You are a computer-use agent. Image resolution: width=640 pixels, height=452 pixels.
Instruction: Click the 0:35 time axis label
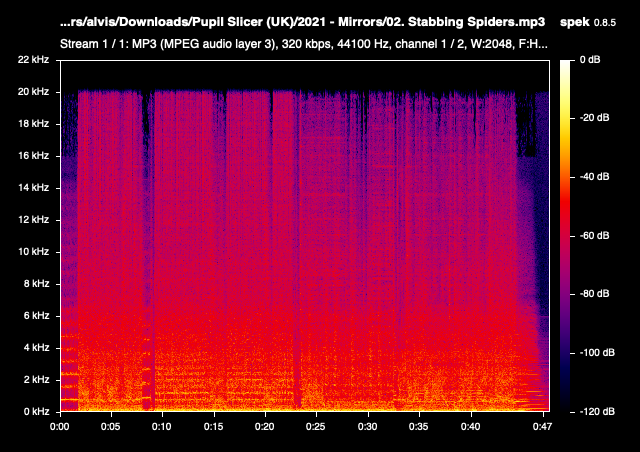pos(419,427)
